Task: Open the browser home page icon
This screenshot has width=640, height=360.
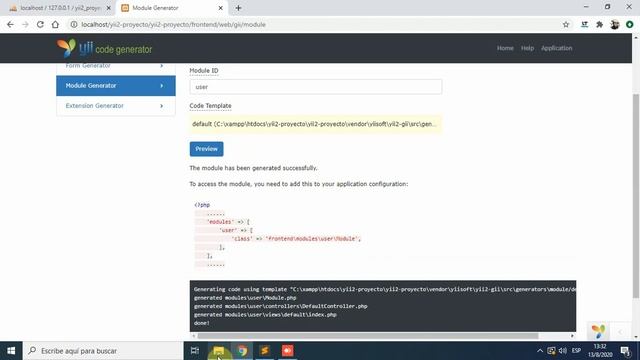Action: click(x=55, y=24)
